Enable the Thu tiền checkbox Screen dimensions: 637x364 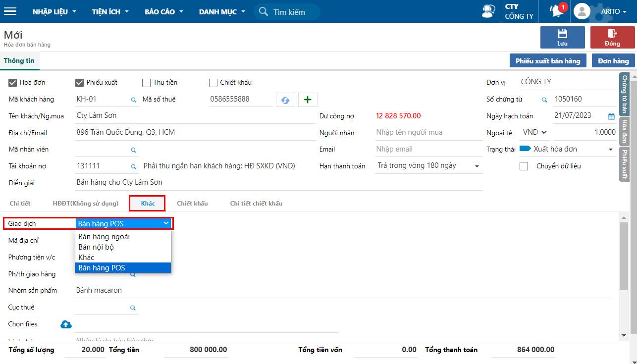(x=146, y=83)
